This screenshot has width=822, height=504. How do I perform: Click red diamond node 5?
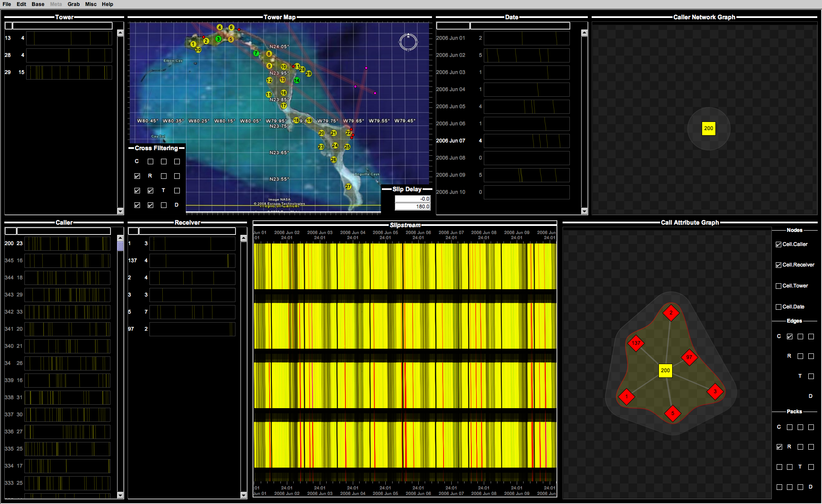coord(673,413)
